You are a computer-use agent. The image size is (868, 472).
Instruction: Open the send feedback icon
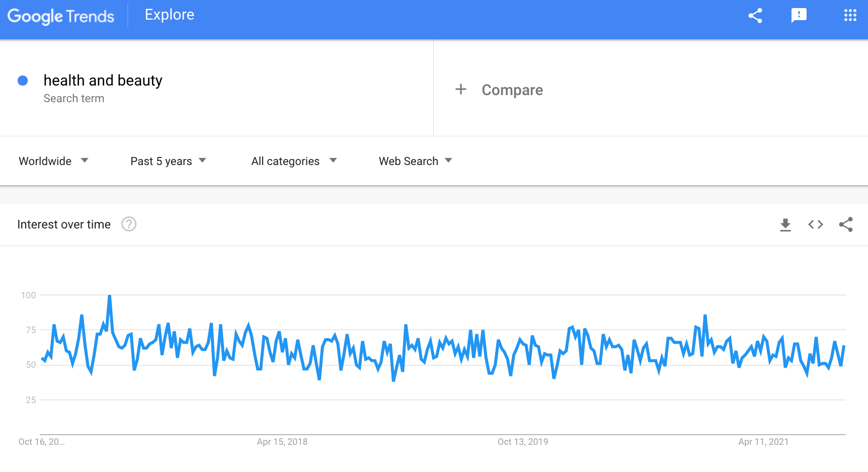click(799, 16)
